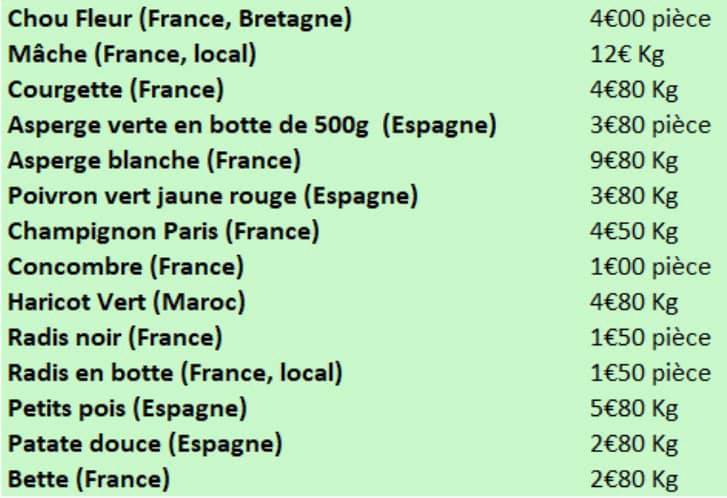Screen dimensions: 727x498
Task: Click the Patate douce (Espagne) item
Action: coord(145,445)
